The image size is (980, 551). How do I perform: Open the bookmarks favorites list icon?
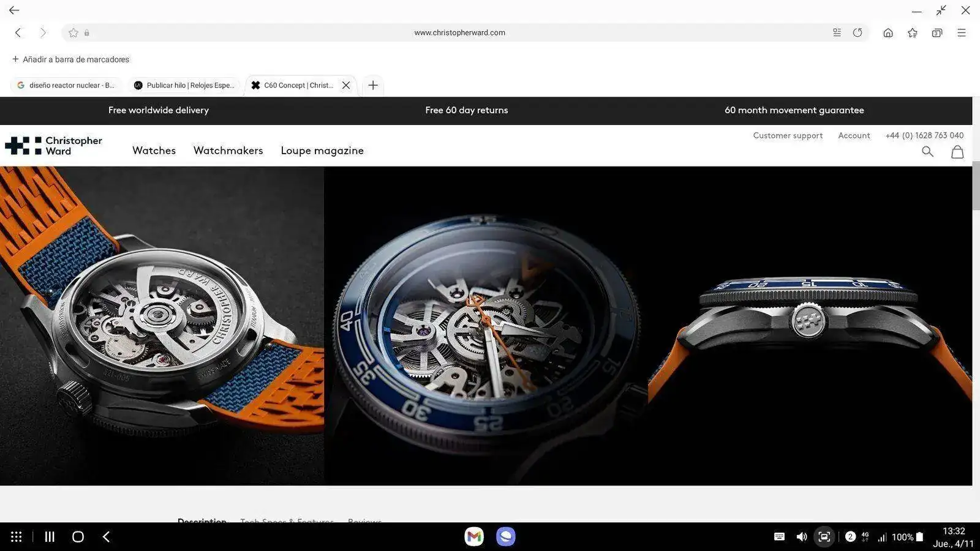tap(912, 33)
